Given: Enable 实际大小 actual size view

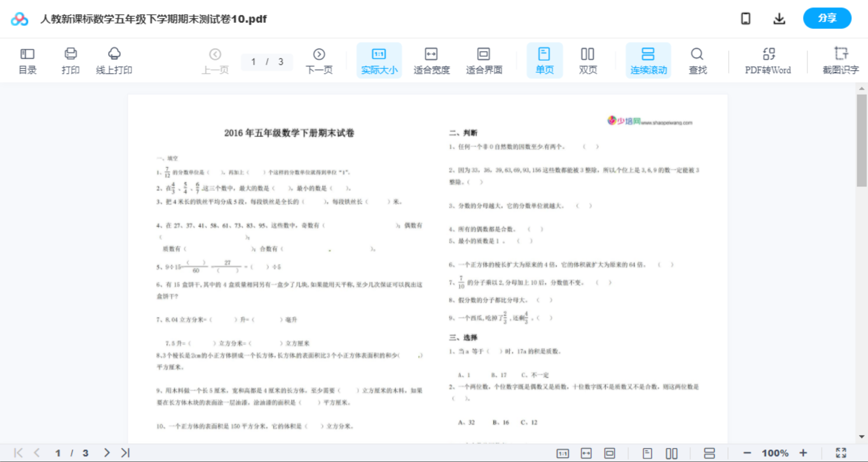Looking at the screenshot, I should (x=379, y=60).
